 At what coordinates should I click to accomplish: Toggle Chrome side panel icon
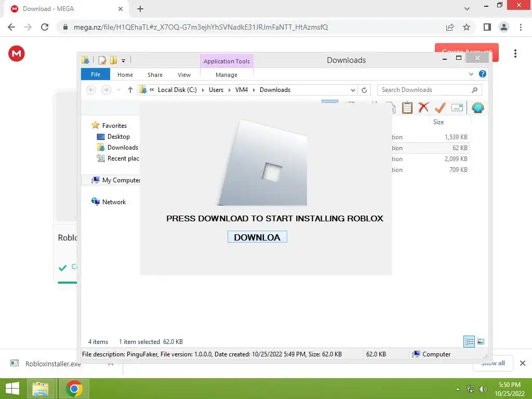[487, 27]
